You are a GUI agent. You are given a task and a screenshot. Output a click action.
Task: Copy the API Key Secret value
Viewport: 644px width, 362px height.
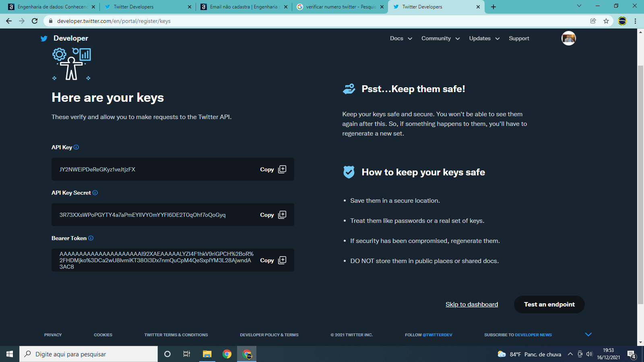(273, 215)
